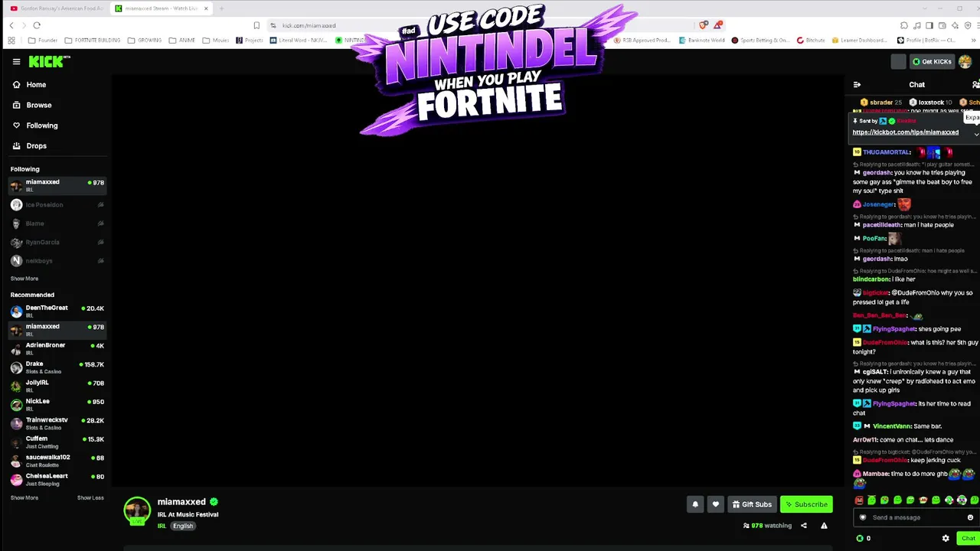The width and height of the screenshot is (980, 551).
Task: Open ChelseaLeeart recommended channel
Action: [57, 480]
